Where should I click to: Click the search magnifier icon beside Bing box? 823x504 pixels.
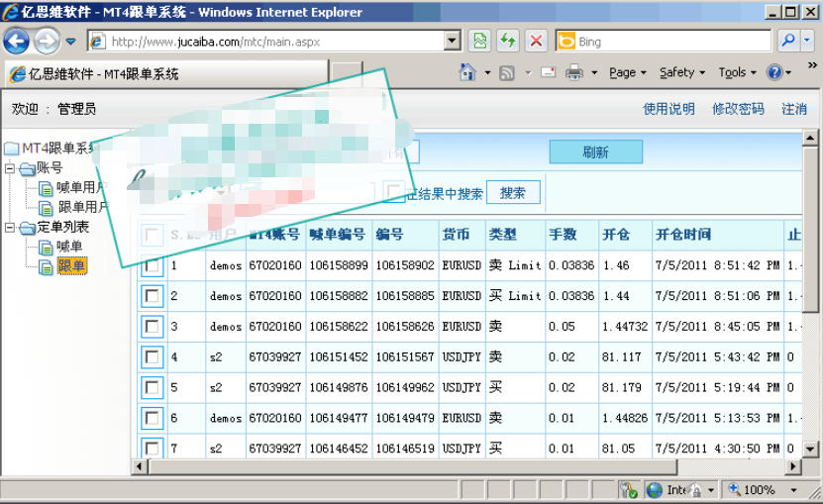[787, 42]
